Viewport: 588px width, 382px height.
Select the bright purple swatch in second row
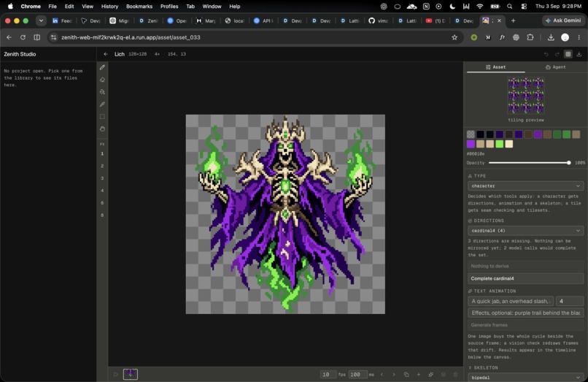coord(471,144)
